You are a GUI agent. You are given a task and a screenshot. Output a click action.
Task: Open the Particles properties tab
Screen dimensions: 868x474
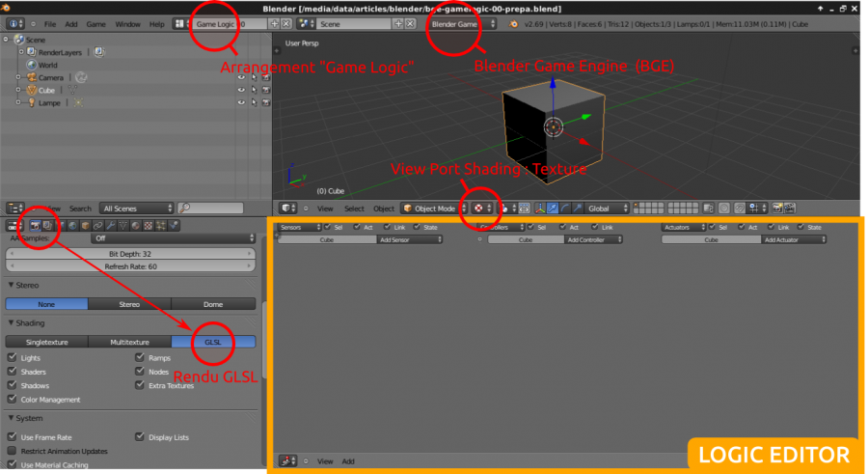(x=160, y=226)
